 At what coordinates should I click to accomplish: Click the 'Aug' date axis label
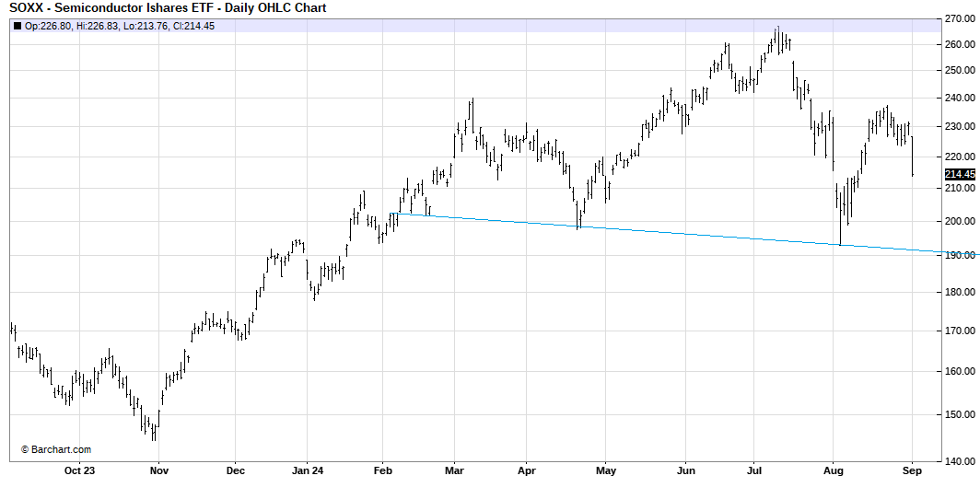(x=834, y=470)
